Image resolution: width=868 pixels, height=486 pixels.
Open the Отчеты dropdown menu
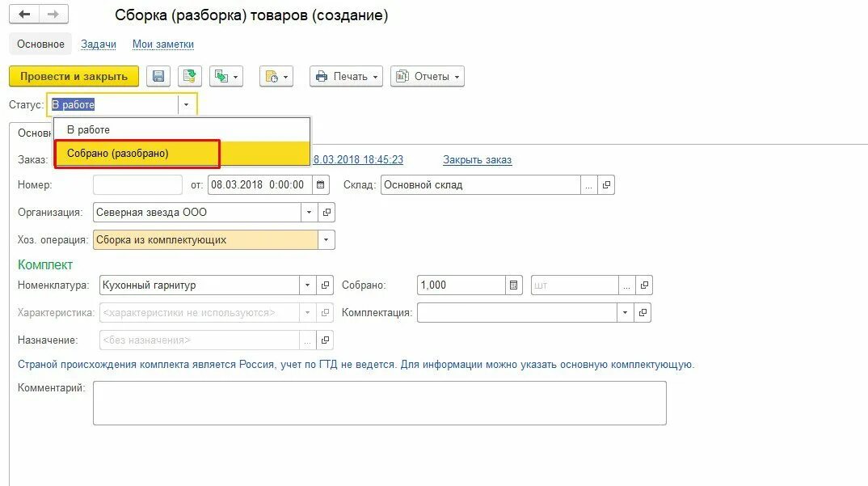coord(428,77)
